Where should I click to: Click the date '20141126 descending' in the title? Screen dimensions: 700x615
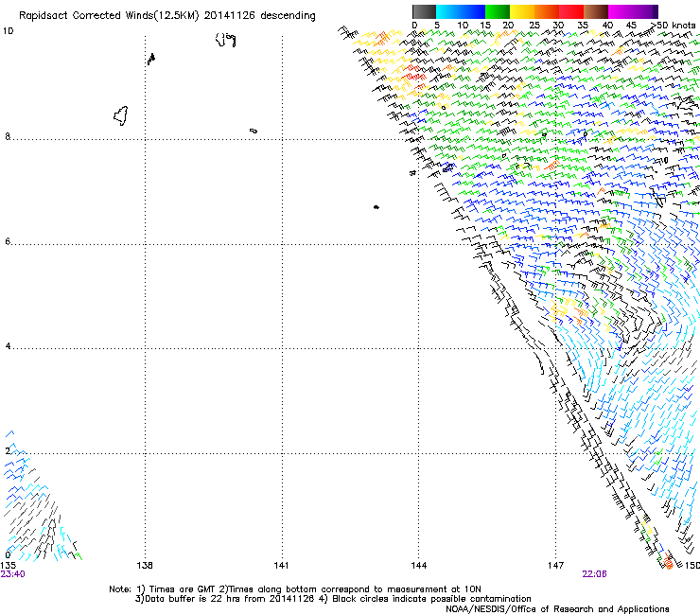[260, 16]
